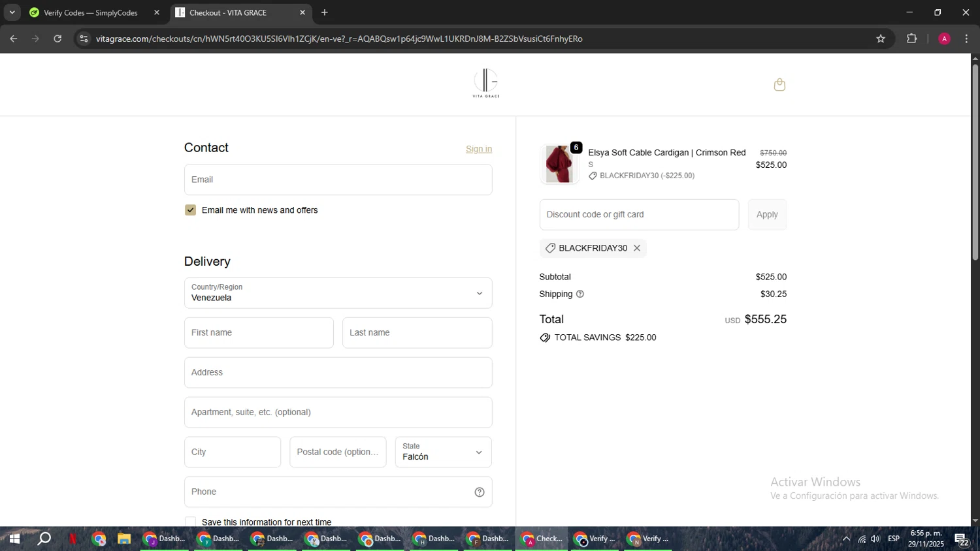Open the shopping bag cart icon
This screenshot has width=980, height=551.
(779, 85)
